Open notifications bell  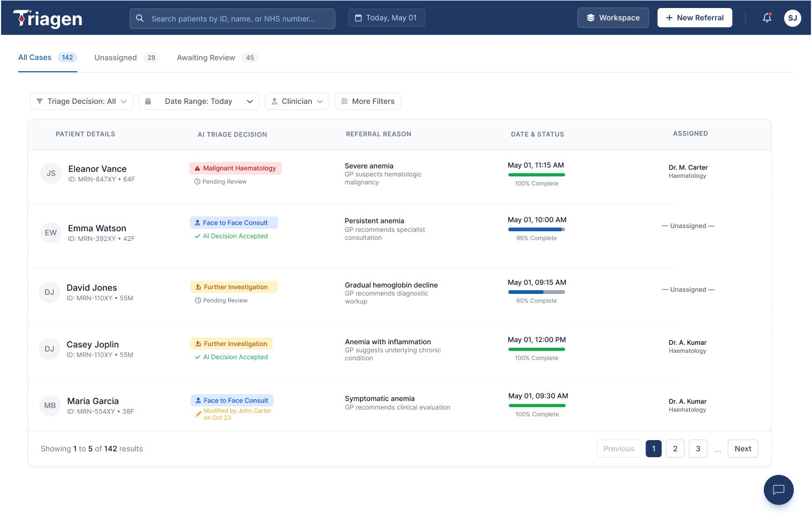[x=767, y=18]
